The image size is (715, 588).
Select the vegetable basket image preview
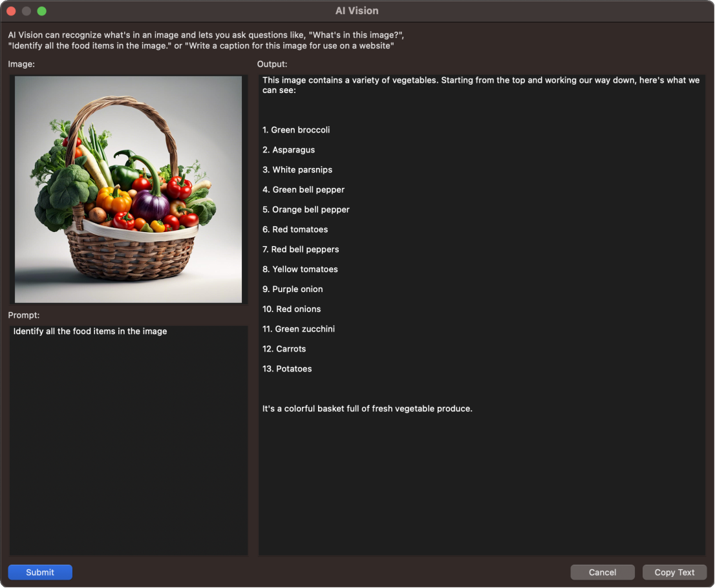click(128, 189)
